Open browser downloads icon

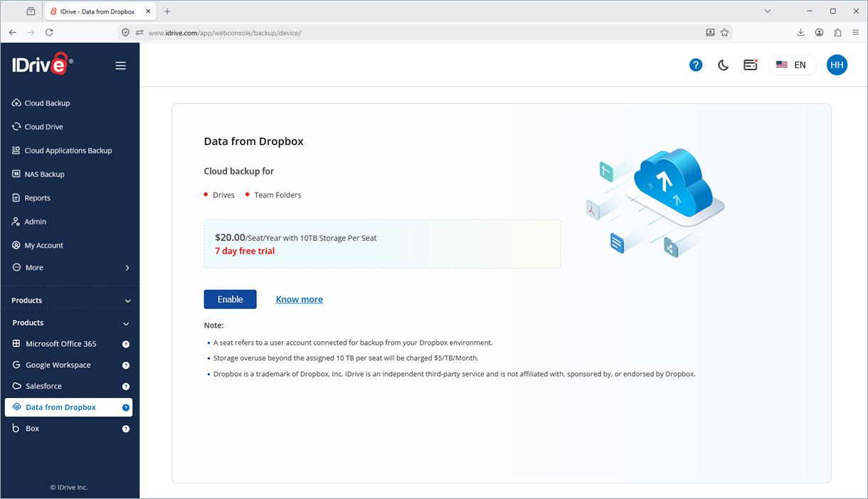point(801,32)
